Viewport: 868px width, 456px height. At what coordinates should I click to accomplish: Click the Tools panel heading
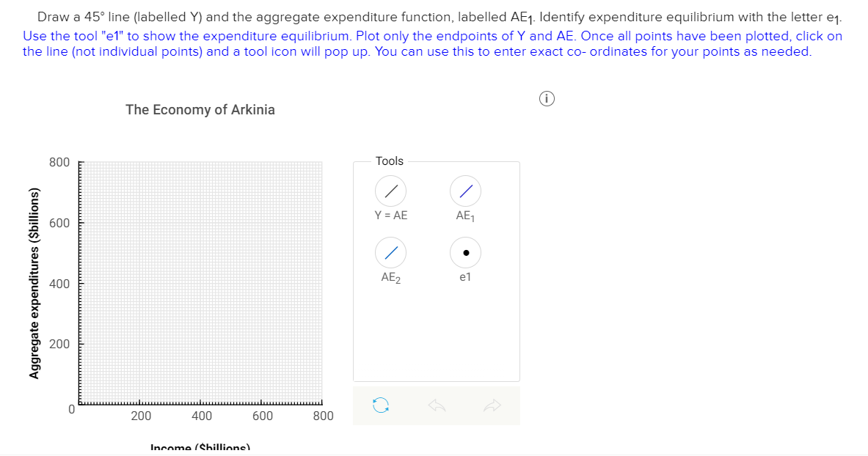tap(389, 161)
